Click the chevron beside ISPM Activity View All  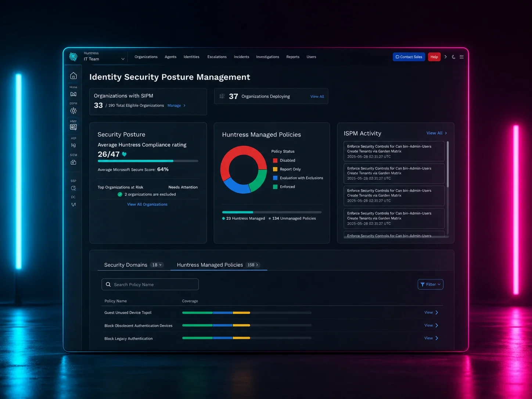tap(446, 133)
